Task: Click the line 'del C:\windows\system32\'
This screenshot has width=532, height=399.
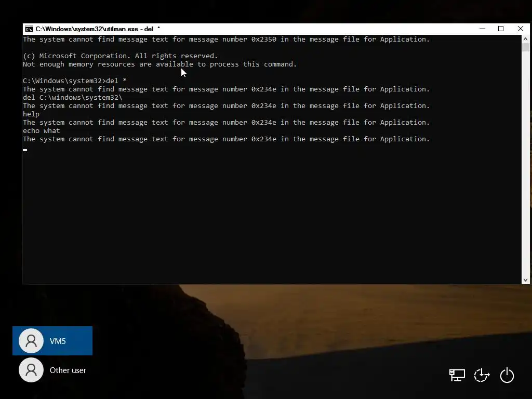Action: 73,97
